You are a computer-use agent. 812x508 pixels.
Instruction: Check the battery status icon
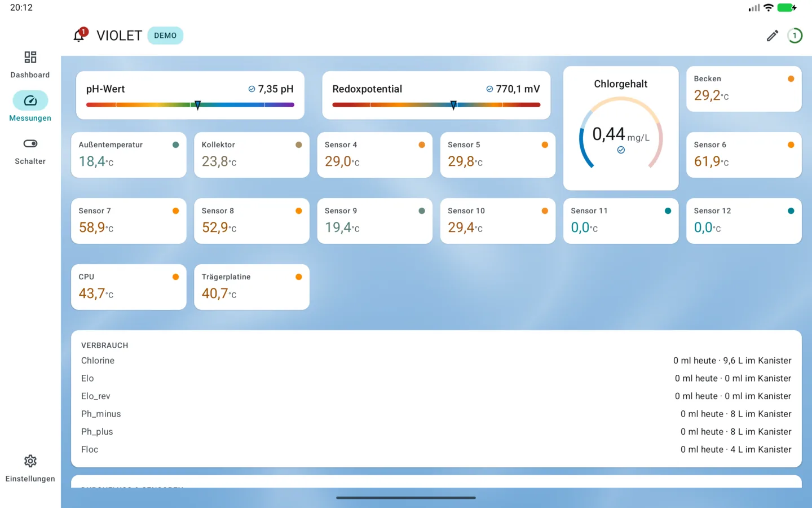pyautogui.click(x=787, y=8)
